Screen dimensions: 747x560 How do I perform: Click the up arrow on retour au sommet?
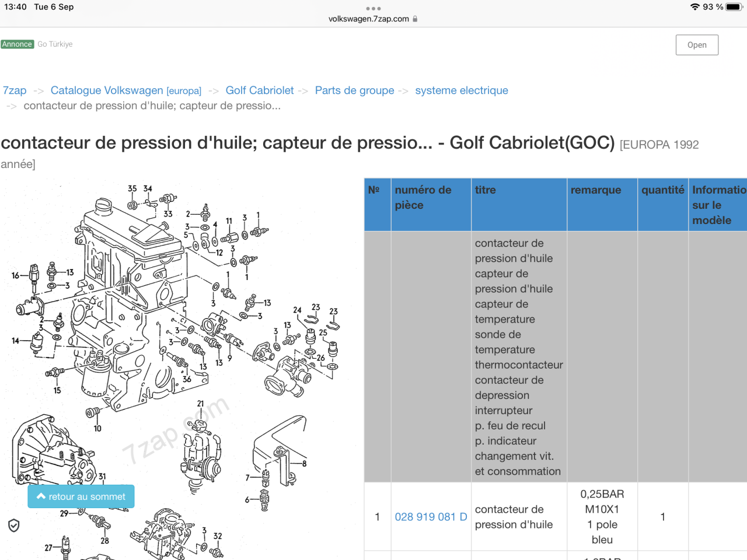click(x=41, y=496)
